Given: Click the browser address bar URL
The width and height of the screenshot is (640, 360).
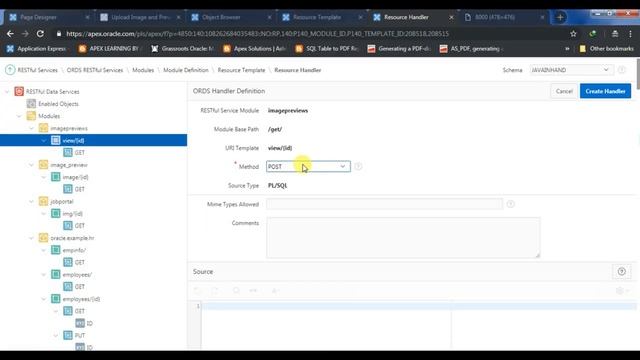Looking at the screenshot, I should pos(257,34).
